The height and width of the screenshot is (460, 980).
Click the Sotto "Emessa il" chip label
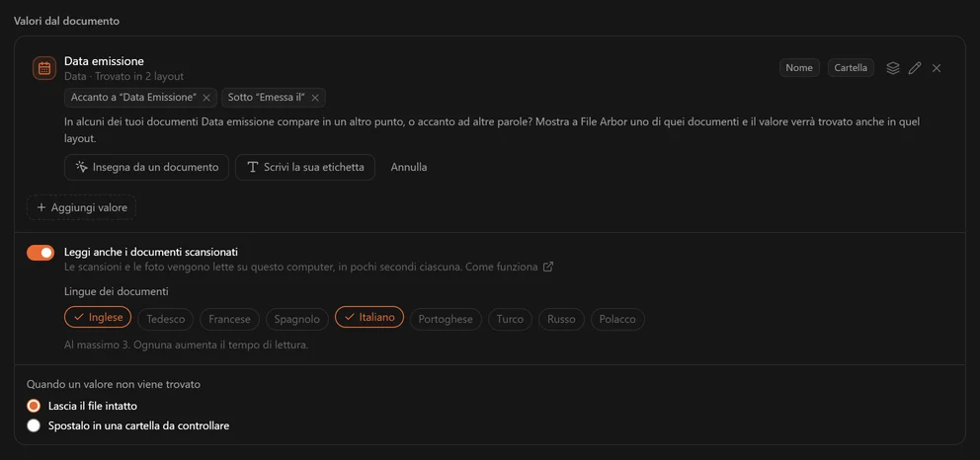267,98
